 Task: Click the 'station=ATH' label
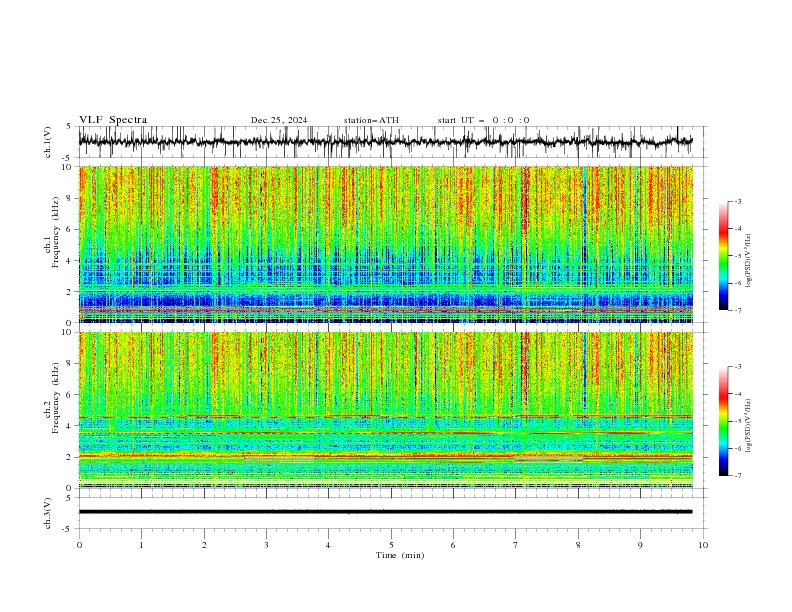[x=371, y=120]
